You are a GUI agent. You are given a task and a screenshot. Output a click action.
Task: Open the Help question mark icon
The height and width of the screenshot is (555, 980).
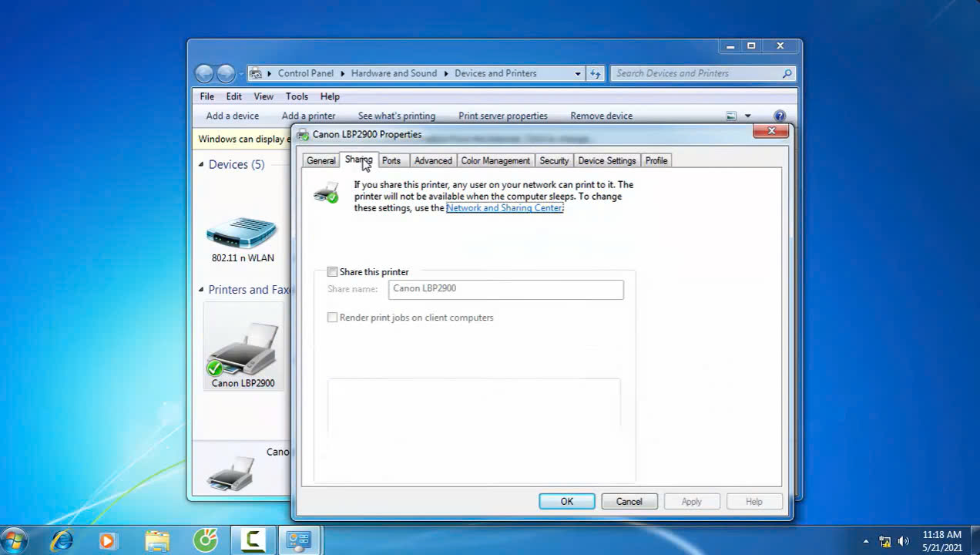click(779, 116)
